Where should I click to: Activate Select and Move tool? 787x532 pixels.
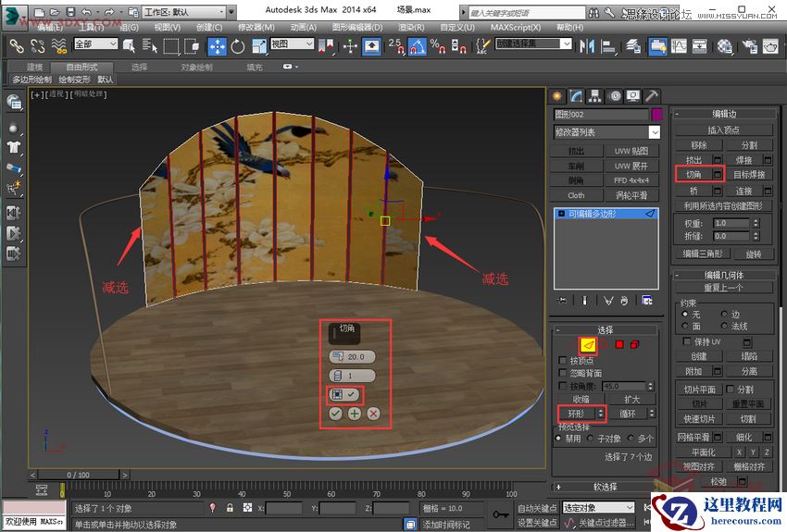click(x=218, y=46)
